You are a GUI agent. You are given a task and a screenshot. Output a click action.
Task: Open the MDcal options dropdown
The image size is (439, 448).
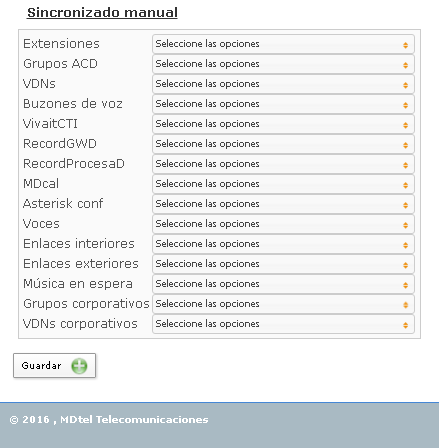point(283,184)
